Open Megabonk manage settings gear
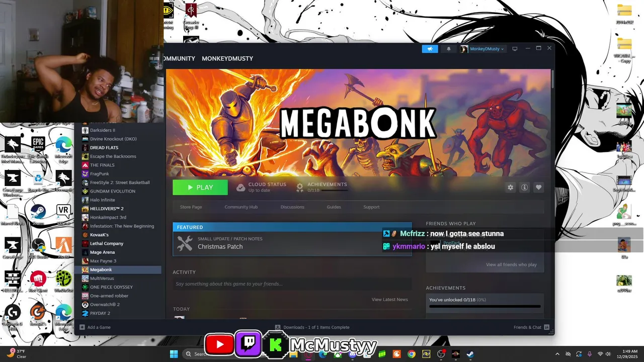 coord(510,188)
